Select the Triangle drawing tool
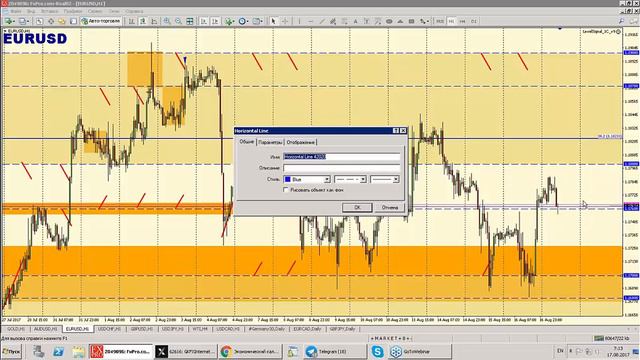 [400, 21]
